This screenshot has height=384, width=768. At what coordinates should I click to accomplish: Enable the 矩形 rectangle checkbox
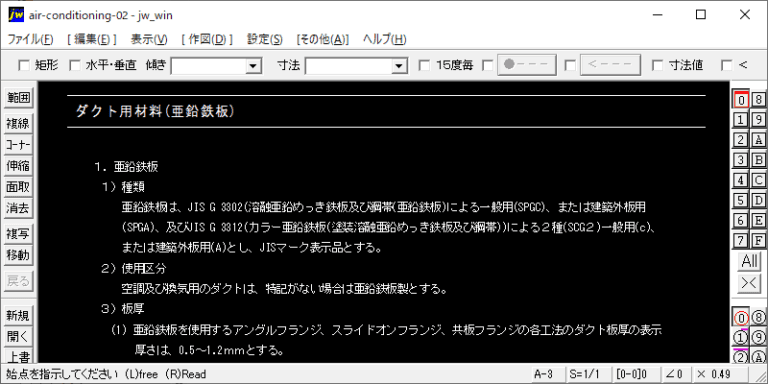[24, 65]
